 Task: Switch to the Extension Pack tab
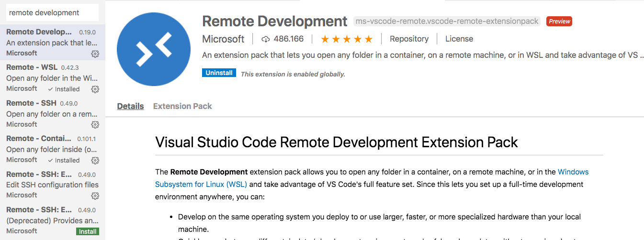pos(182,106)
